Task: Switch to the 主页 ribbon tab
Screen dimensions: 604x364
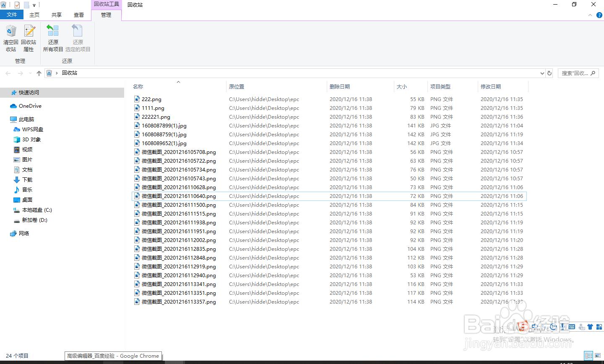Action: coord(34,15)
